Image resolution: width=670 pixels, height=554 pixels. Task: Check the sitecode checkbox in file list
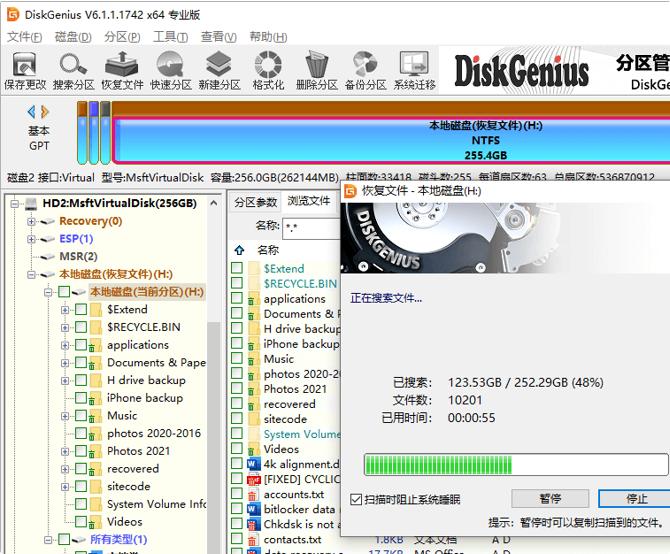(237, 419)
